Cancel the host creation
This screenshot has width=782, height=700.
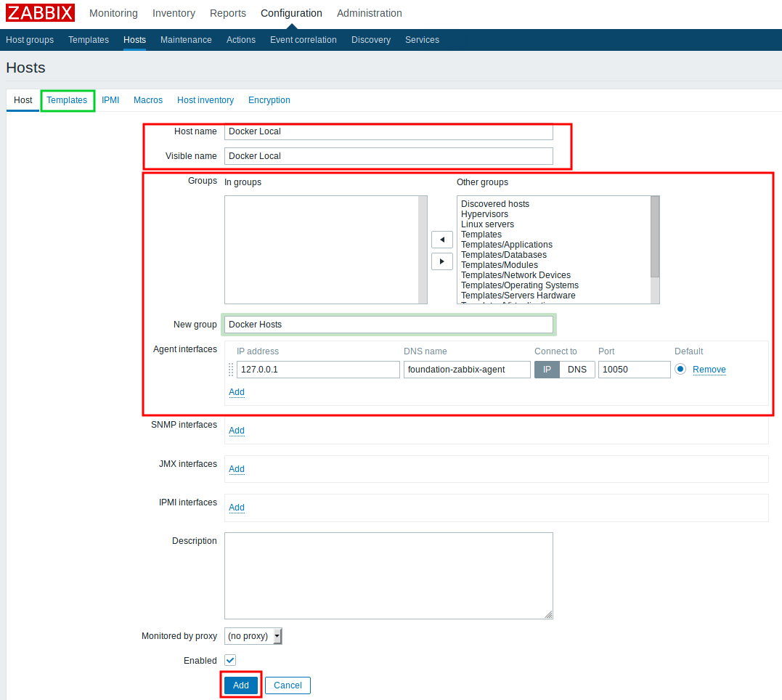(x=288, y=685)
